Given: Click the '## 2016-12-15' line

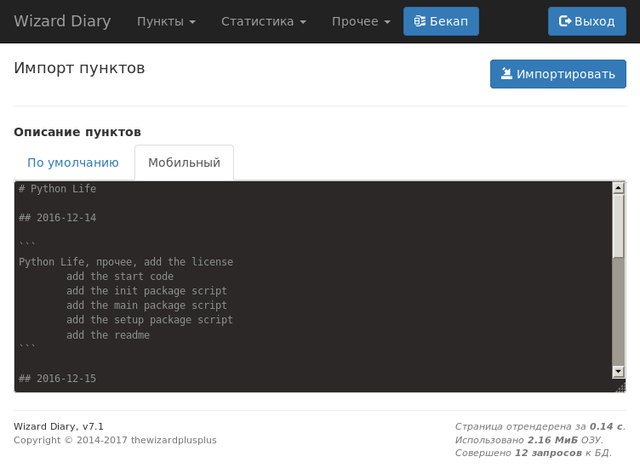Looking at the screenshot, I should [58, 378].
